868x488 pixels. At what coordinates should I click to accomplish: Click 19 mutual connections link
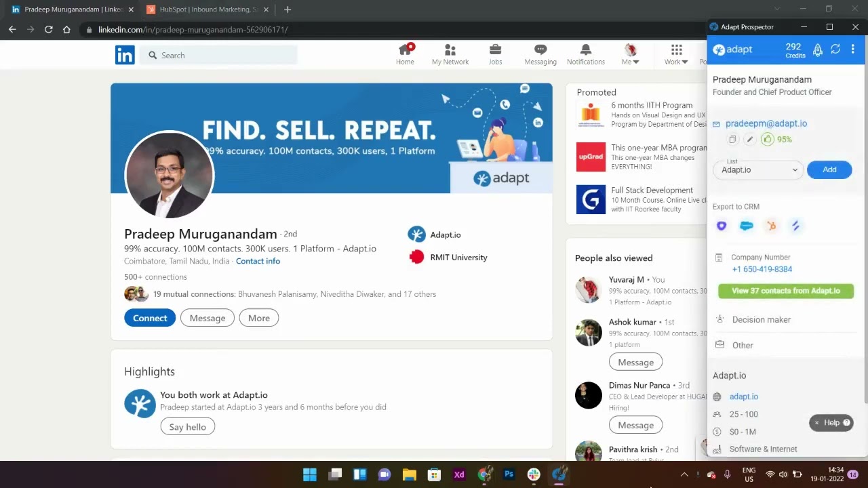294,294
